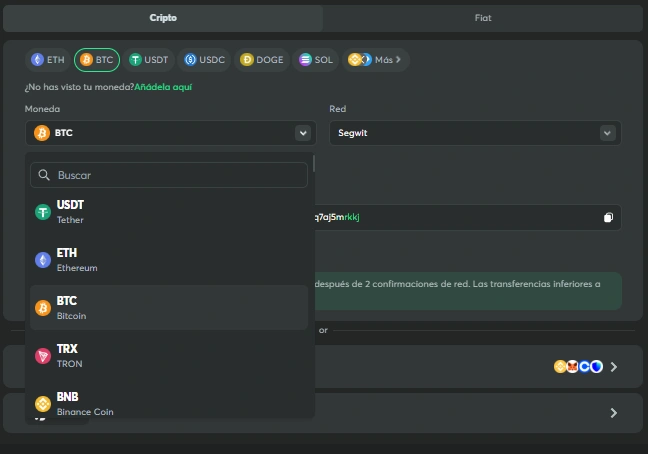
Task: Click the dropdown list scrollbar
Action: [x=314, y=164]
